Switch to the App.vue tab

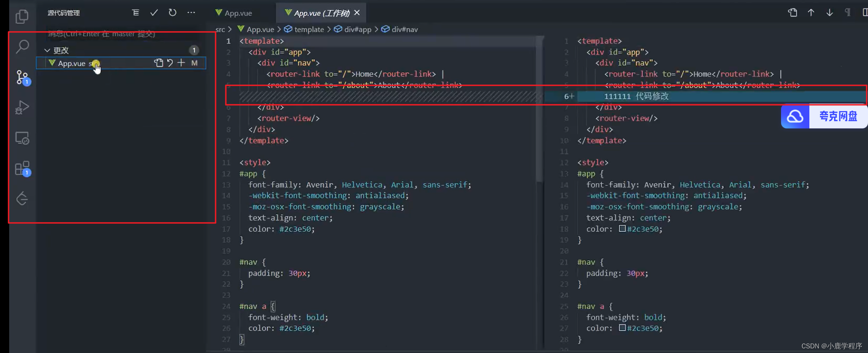point(234,13)
